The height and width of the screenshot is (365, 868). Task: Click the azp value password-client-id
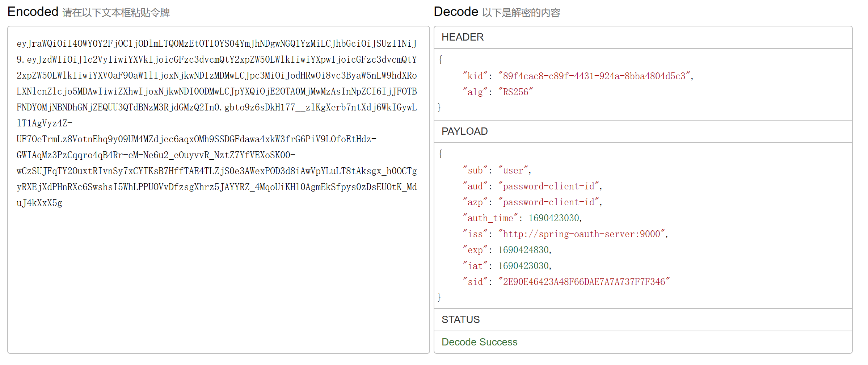point(548,202)
